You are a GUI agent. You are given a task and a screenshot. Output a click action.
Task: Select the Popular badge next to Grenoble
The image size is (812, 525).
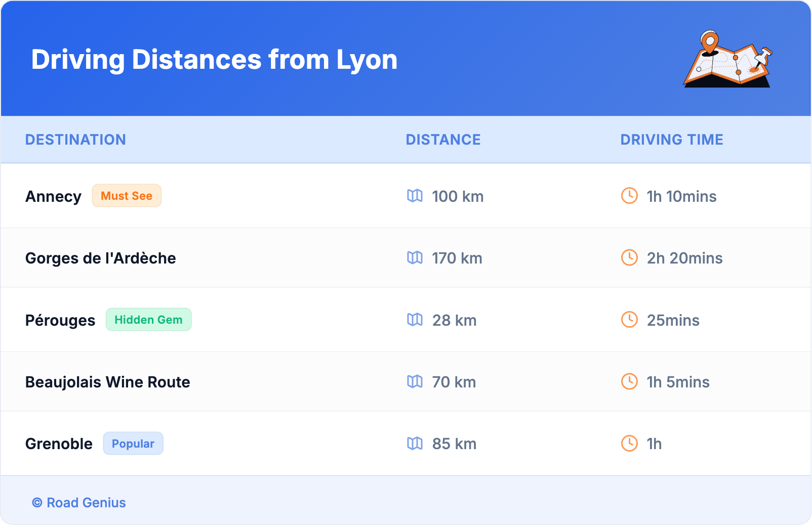click(133, 444)
